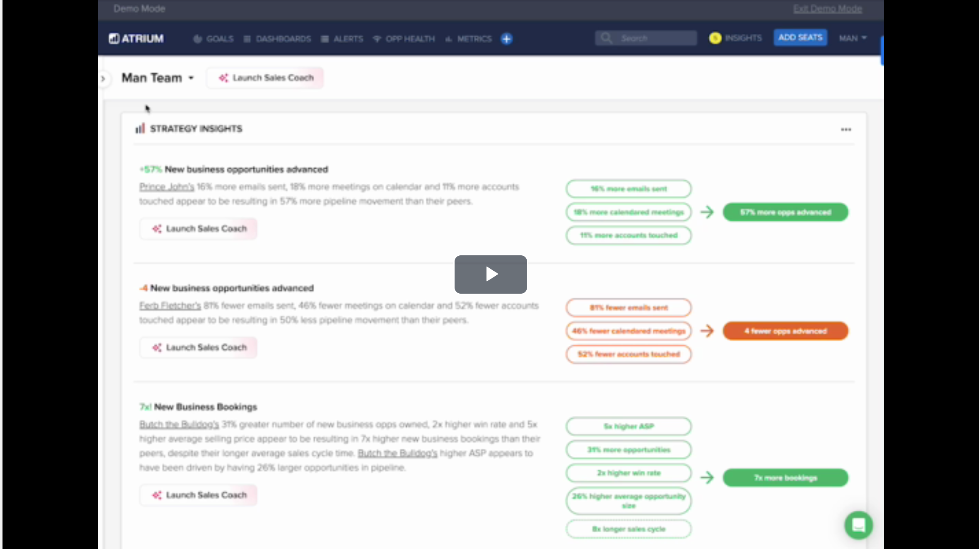Screen dimensions: 980x549
Task: Click the Strategy Insights bar chart icon
Action: (140, 128)
